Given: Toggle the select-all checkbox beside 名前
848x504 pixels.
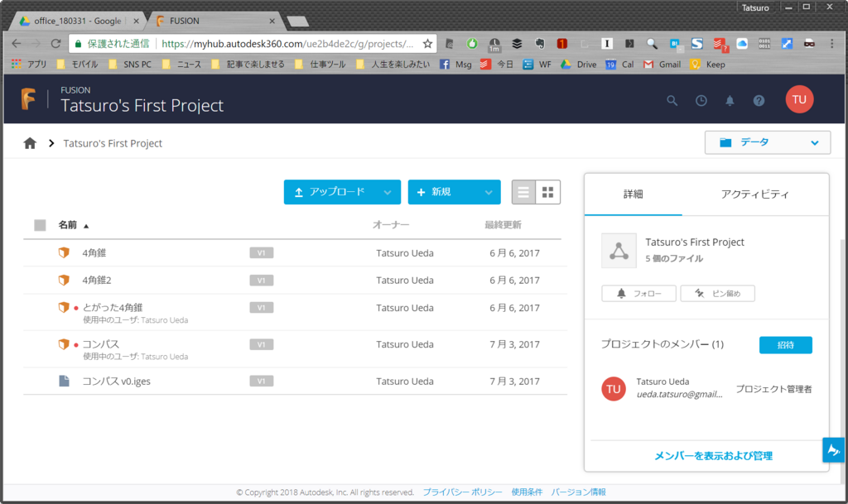Looking at the screenshot, I should 40,225.
